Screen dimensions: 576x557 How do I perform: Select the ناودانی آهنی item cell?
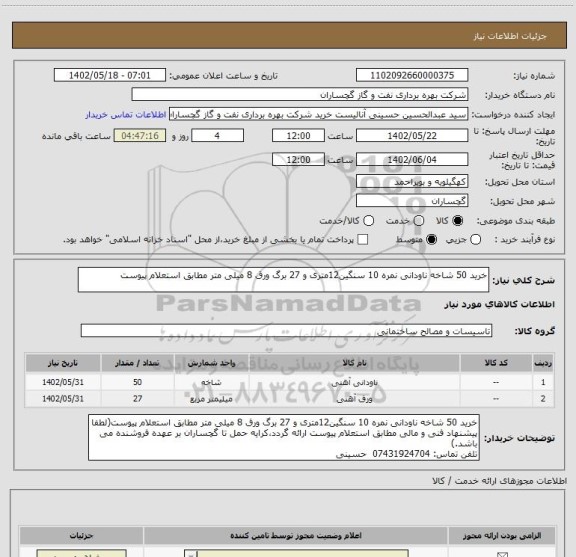click(x=354, y=382)
